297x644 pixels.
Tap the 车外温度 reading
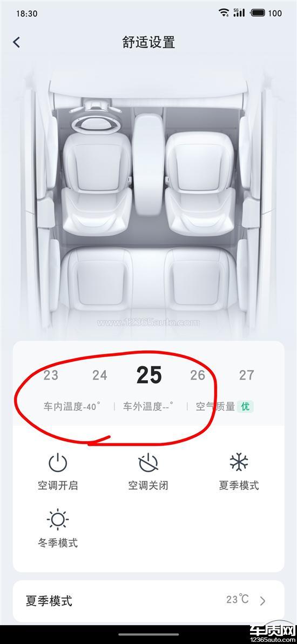(x=148, y=407)
